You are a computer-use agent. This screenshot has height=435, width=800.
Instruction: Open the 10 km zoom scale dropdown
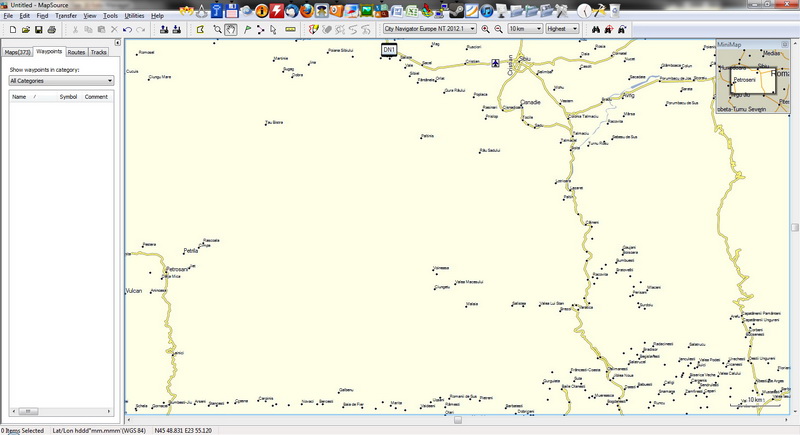[539, 30]
